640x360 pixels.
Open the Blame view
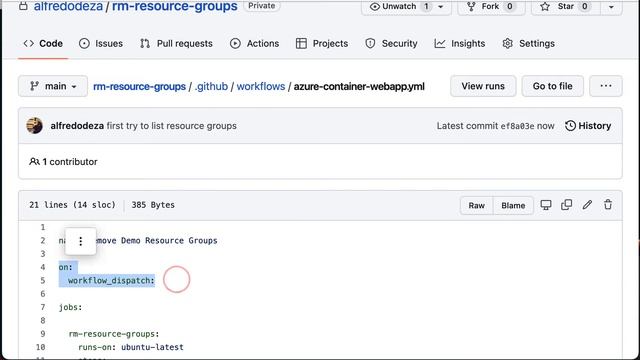pos(513,205)
